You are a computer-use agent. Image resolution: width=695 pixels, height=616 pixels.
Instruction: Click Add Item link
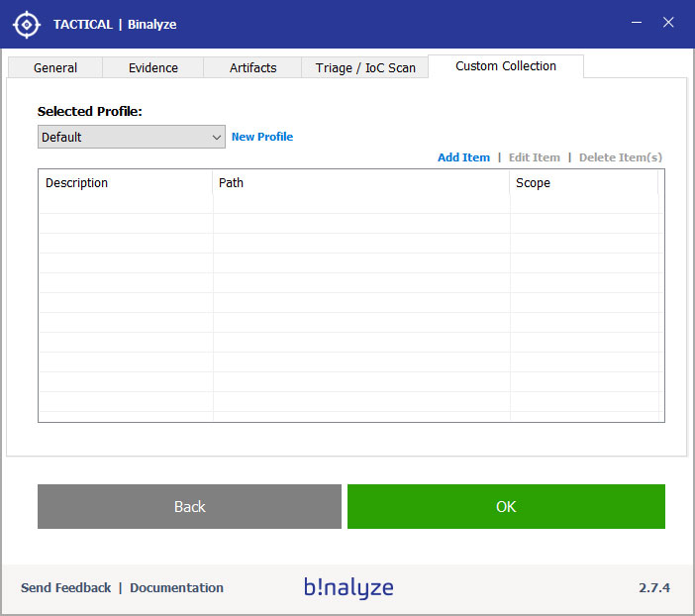pyautogui.click(x=463, y=157)
